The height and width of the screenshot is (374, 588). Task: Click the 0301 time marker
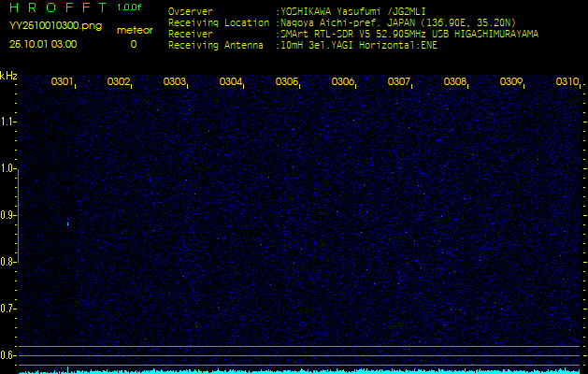coord(62,81)
